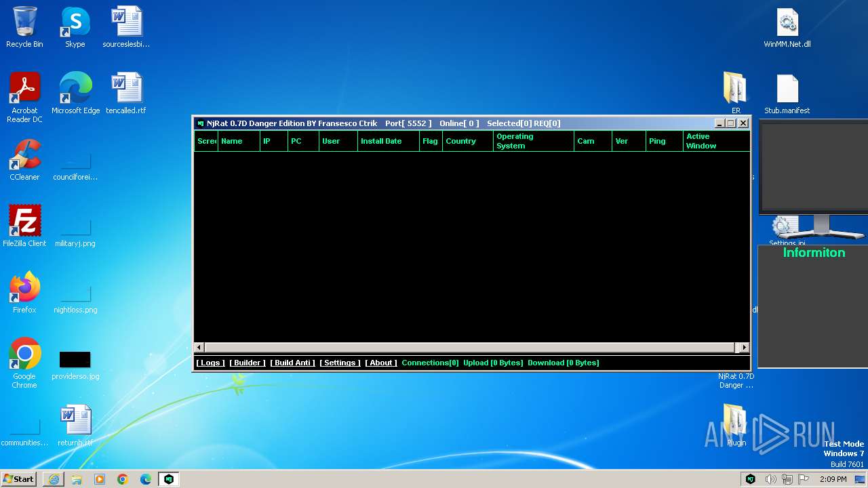Screen dimensions: 868x488
Task: Click Chrome icon in taskbar
Action: click(x=123, y=479)
